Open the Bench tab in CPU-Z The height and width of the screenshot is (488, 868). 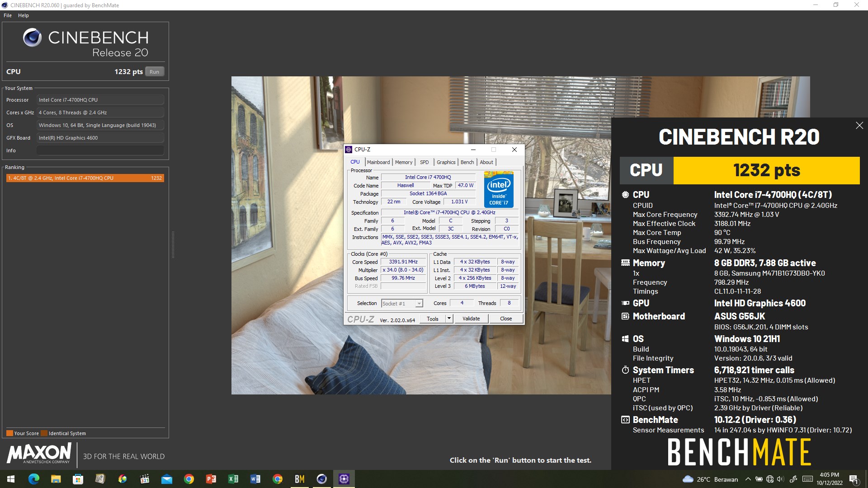pyautogui.click(x=467, y=162)
